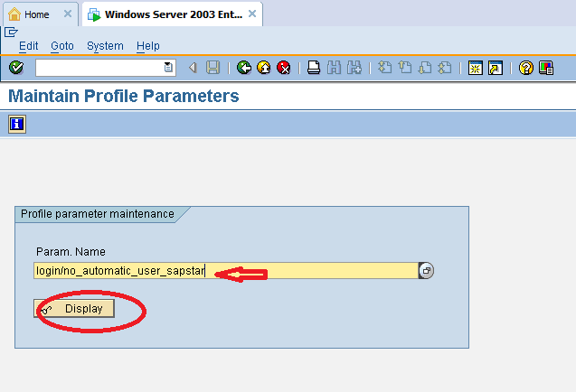Open the System menu
This screenshot has width=576, height=392.
tap(105, 46)
